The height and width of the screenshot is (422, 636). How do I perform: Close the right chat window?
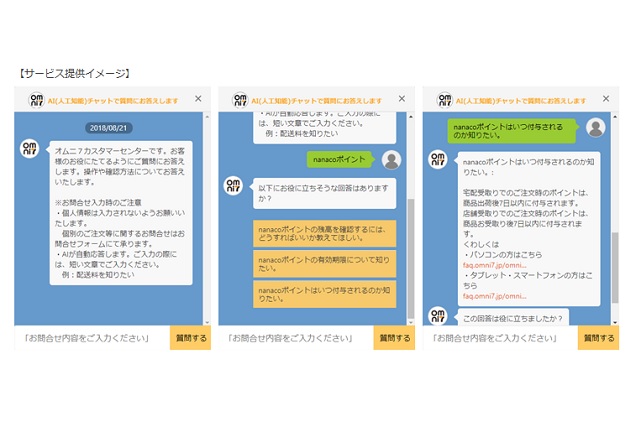[x=606, y=99]
